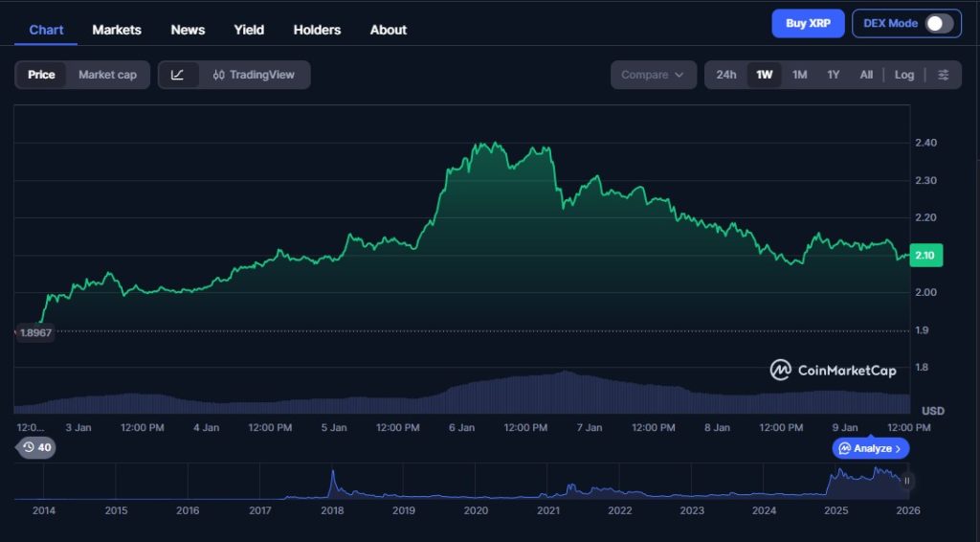
Task: Open the News tab
Action: click(x=188, y=30)
